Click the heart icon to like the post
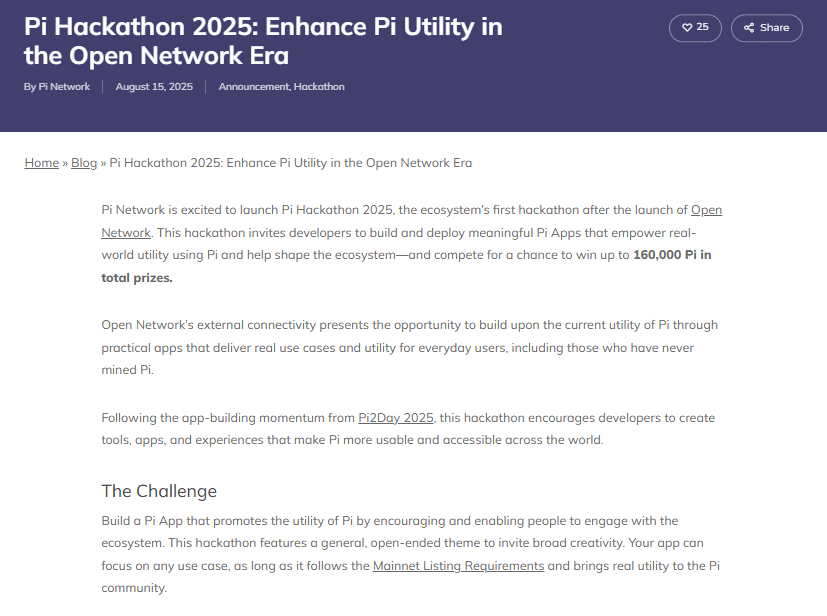827x616 pixels. coord(687,28)
